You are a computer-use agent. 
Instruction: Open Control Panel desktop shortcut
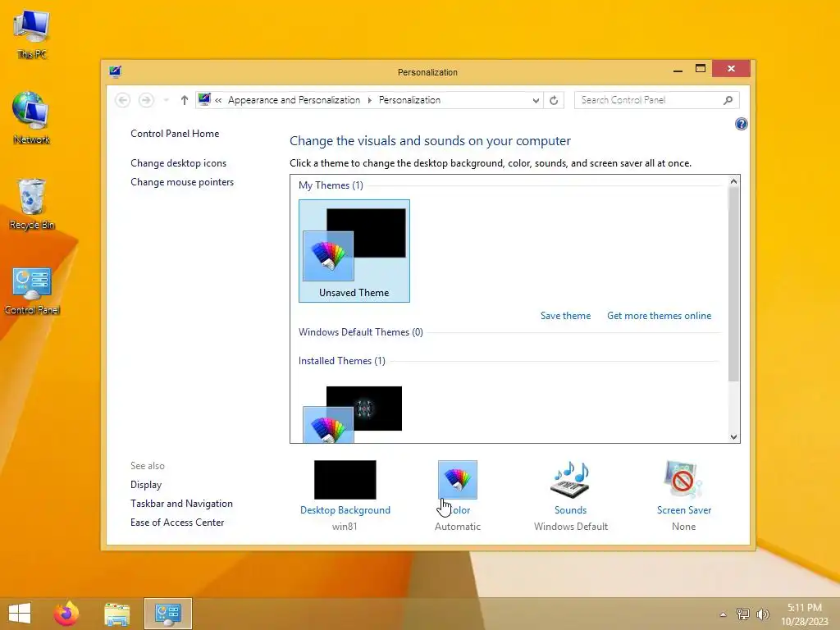point(32,291)
